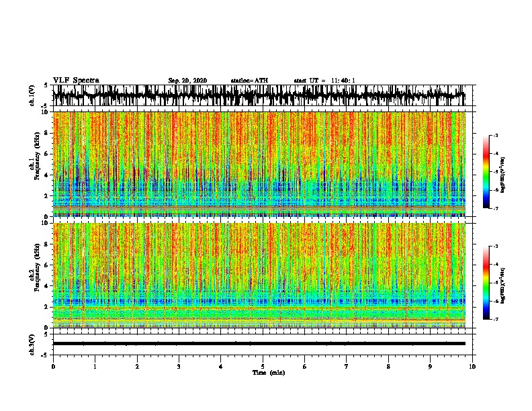The image size is (532, 411).
Task: Click time axis tick label '5'
Action: [x=263, y=367]
